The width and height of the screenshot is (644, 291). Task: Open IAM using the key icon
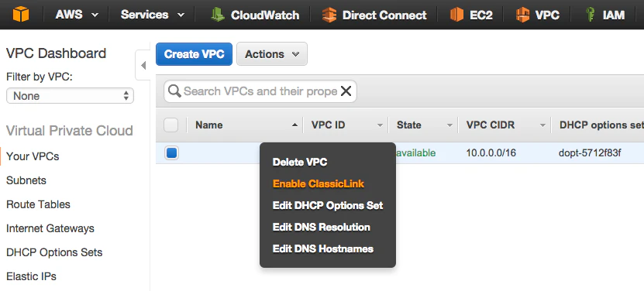tap(590, 15)
